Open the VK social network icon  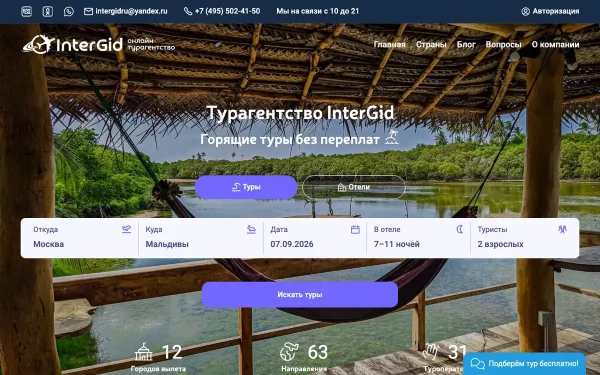26,11
